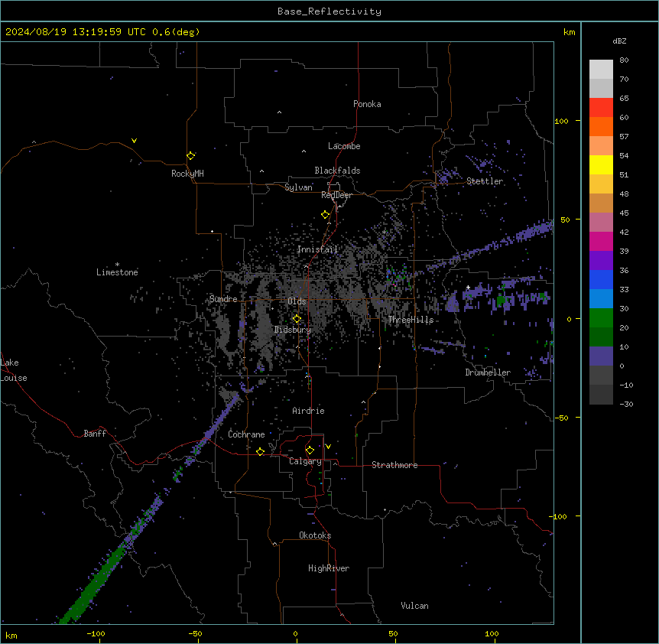Pick the slate blue 0-10 dBZ swatch
The height and width of the screenshot is (644, 659).
[601, 356]
